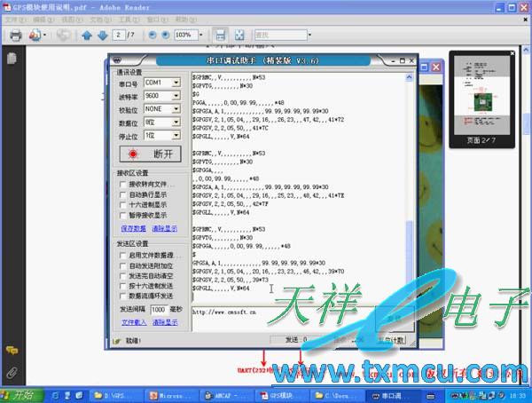Click the collaboration icon beside the printer
Screen dimensions: 532x403
(35, 35)
